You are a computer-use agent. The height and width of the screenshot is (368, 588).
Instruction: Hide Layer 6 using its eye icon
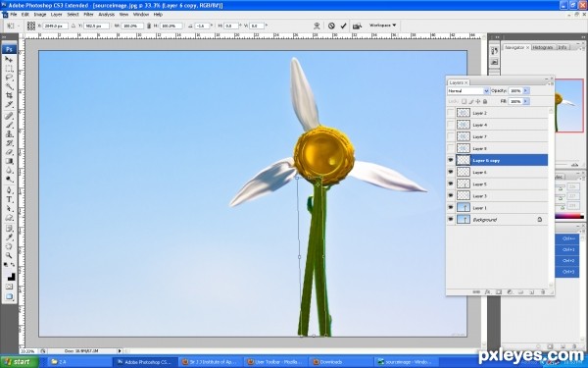coord(451,172)
